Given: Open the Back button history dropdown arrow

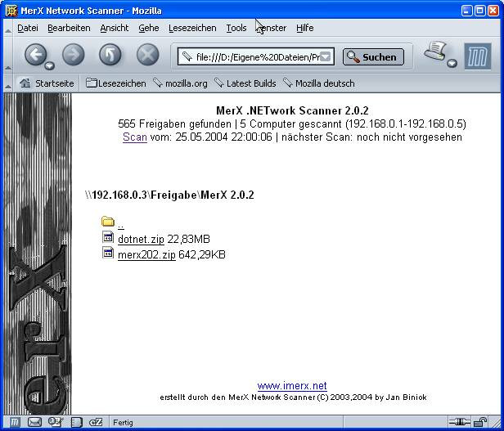Looking at the screenshot, I should [49, 65].
